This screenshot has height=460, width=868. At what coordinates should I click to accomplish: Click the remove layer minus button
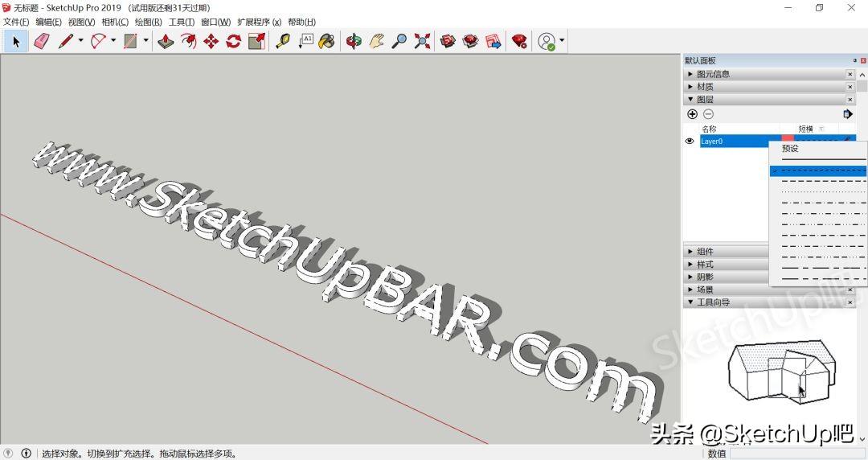tap(708, 114)
